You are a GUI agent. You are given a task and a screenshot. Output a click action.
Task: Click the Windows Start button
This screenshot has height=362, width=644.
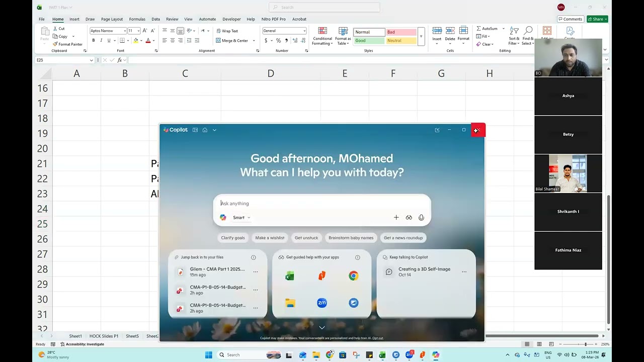coord(209,355)
